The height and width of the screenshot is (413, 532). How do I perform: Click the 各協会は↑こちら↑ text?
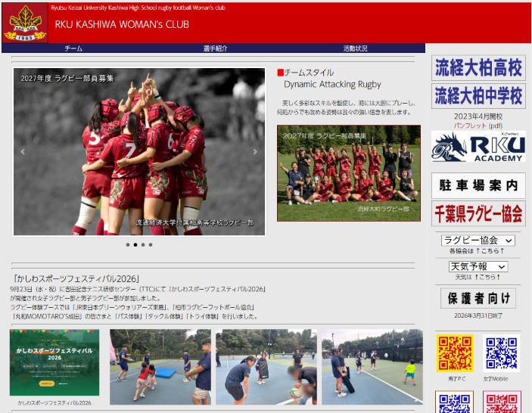(x=477, y=251)
